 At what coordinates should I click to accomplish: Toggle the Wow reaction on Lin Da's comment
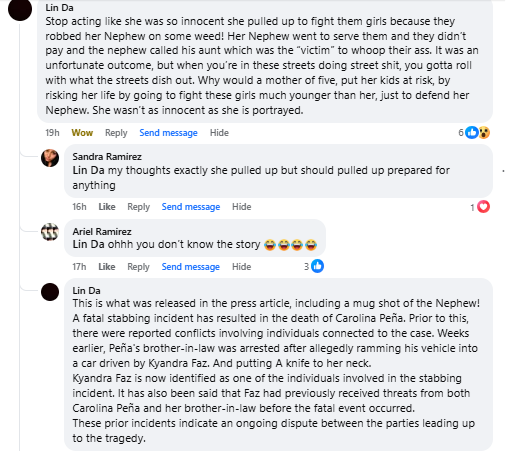[82, 133]
